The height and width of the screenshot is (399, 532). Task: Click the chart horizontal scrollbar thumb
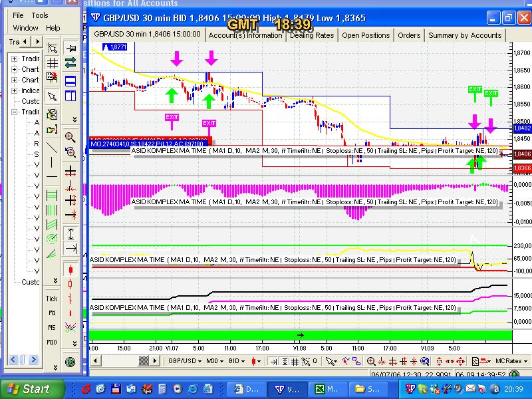[144, 360]
